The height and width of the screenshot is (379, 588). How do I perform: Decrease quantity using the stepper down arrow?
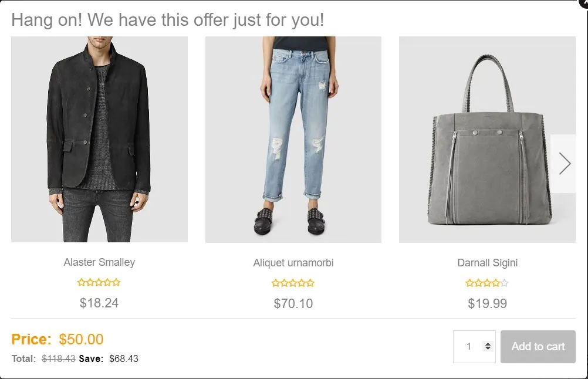coord(488,350)
